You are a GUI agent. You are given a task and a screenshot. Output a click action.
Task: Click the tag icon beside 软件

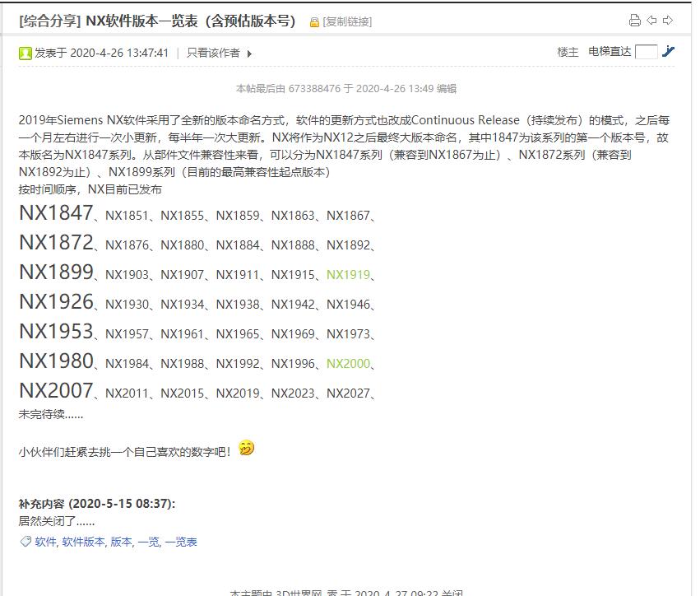click(25, 542)
